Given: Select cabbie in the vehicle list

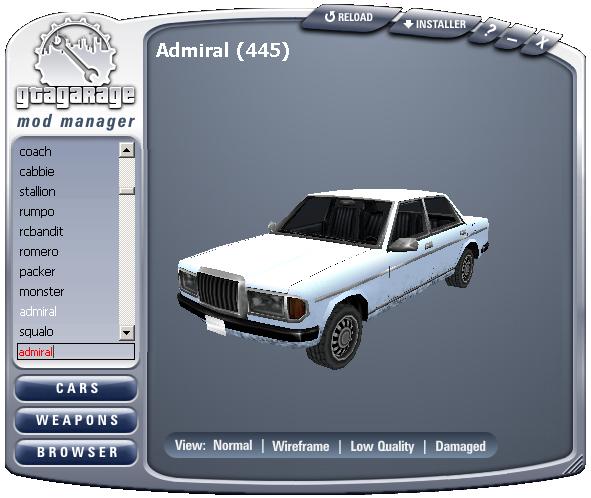Looking at the screenshot, I should [37, 172].
